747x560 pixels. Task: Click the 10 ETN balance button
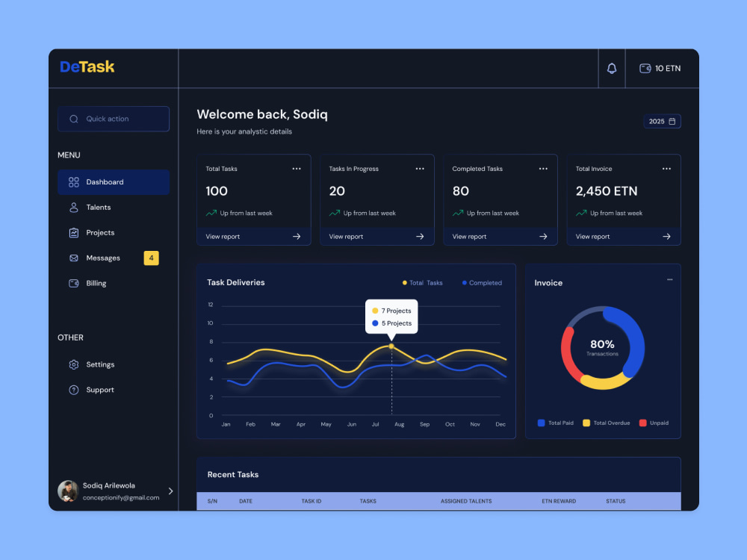click(x=660, y=69)
